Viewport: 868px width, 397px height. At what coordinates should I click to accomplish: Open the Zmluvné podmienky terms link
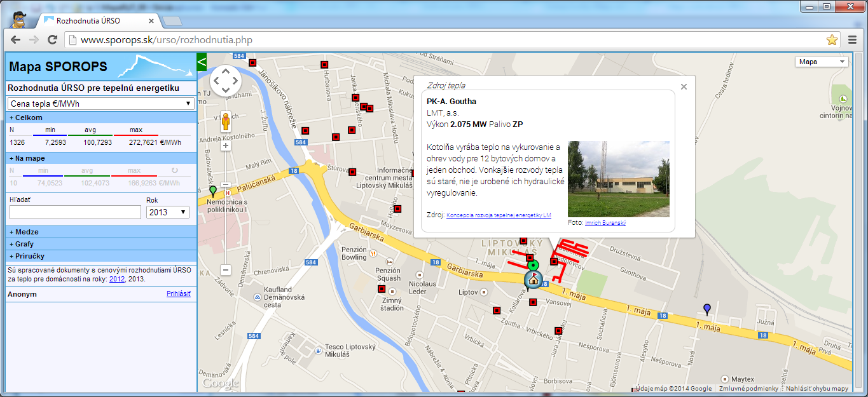pos(748,389)
